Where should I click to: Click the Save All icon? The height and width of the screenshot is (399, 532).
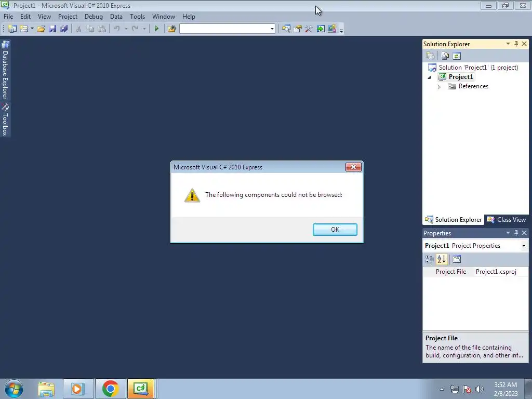coord(64,29)
